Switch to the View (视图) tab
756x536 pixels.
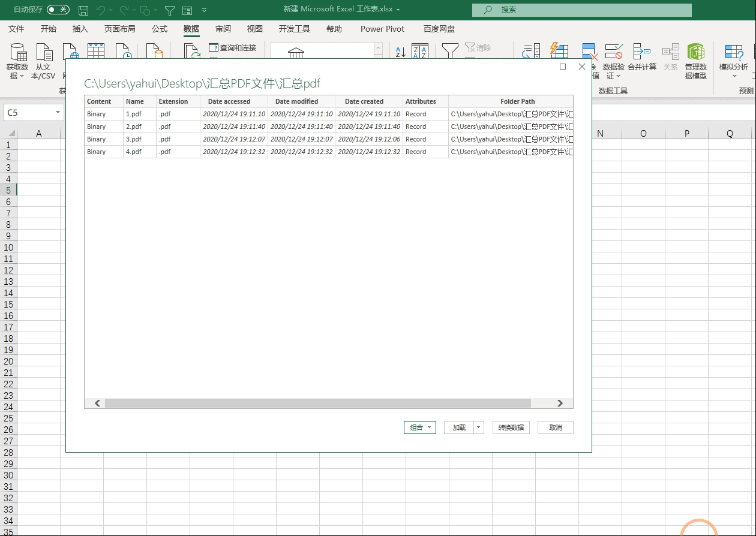pos(255,29)
